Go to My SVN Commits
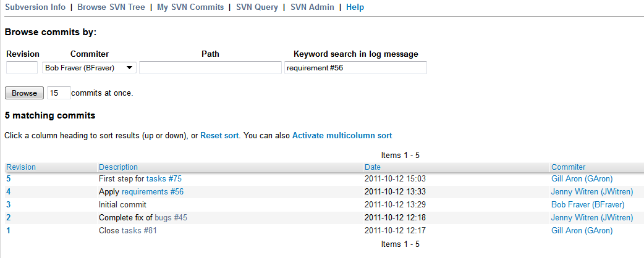644x258 pixels. click(190, 7)
